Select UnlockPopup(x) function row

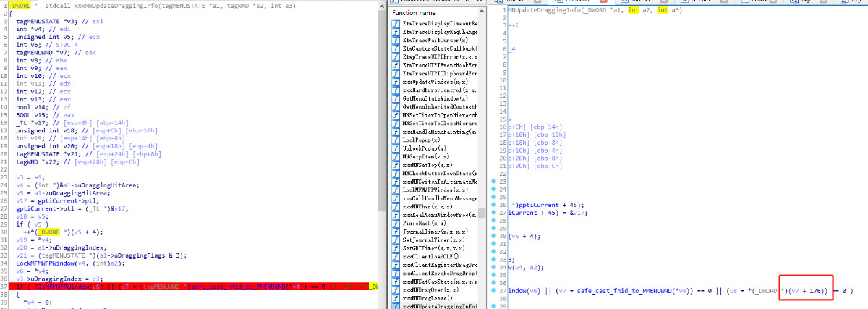435,148
